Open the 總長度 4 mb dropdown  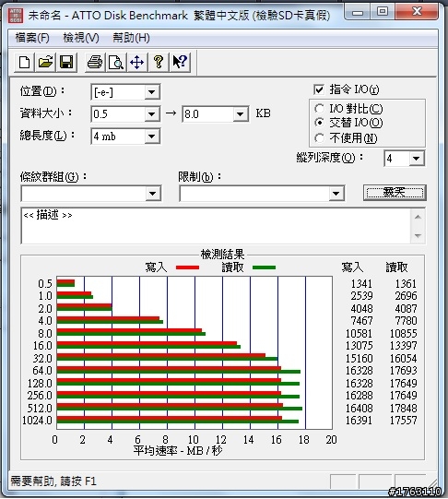152,137
